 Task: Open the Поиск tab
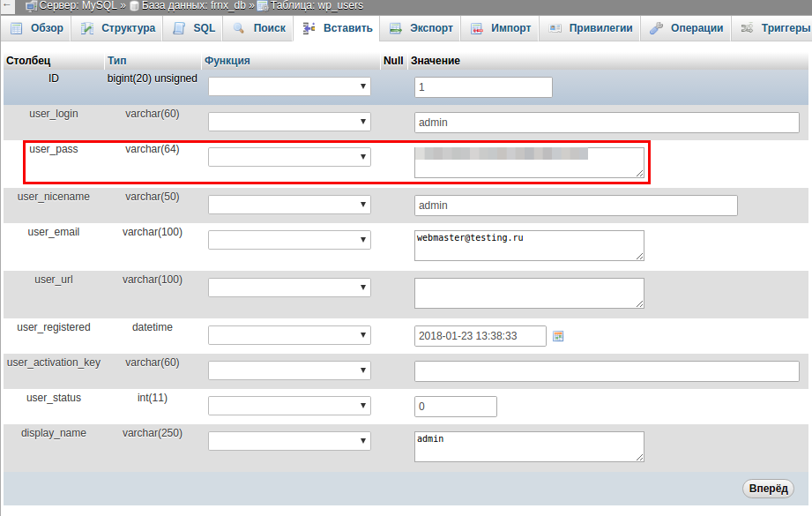point(258,28)
